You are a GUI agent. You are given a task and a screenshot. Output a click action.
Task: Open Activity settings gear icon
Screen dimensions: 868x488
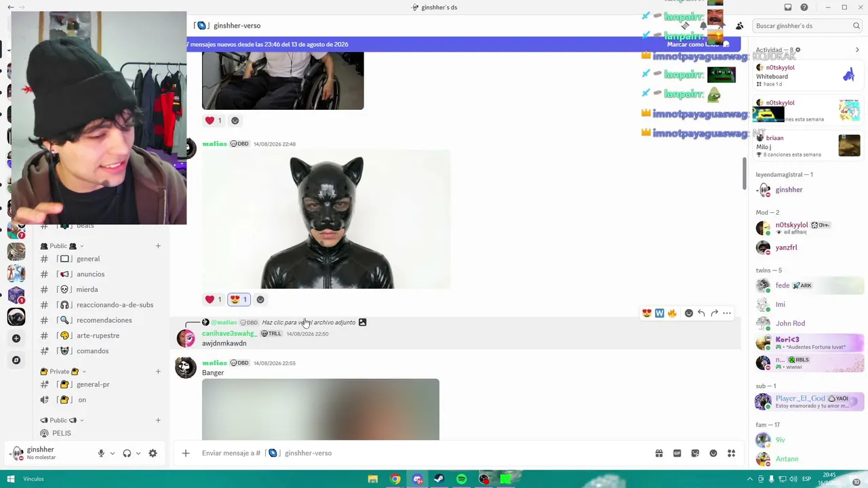pyautogui.click(x=797, y=50)
